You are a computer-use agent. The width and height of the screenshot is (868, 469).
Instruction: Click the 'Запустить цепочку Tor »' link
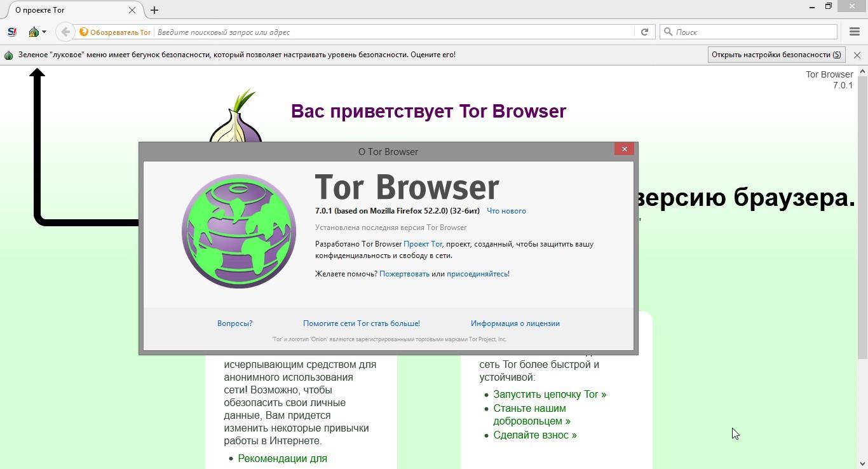click(549, 395)
